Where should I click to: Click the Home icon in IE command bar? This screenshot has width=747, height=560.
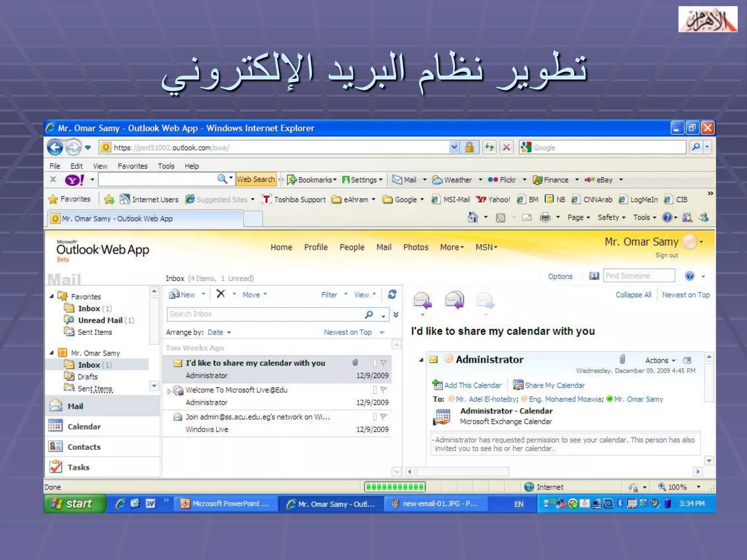[473, 217]
